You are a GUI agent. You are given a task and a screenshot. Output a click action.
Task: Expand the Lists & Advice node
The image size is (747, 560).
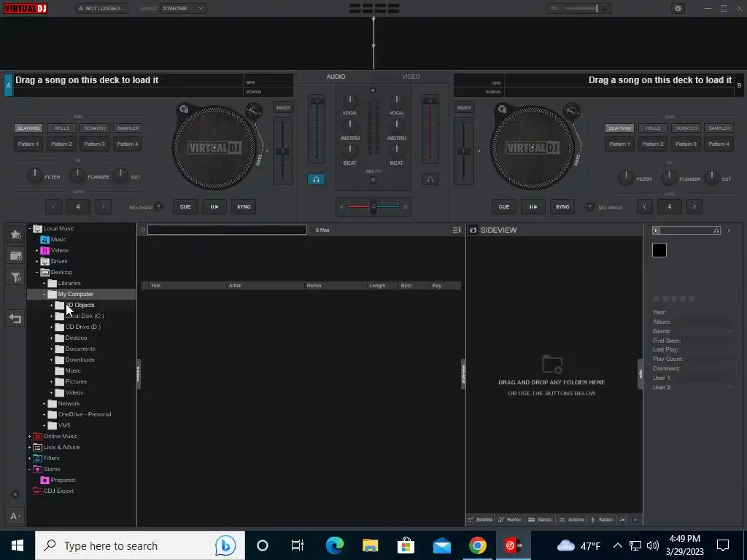[x=29, y=447]
